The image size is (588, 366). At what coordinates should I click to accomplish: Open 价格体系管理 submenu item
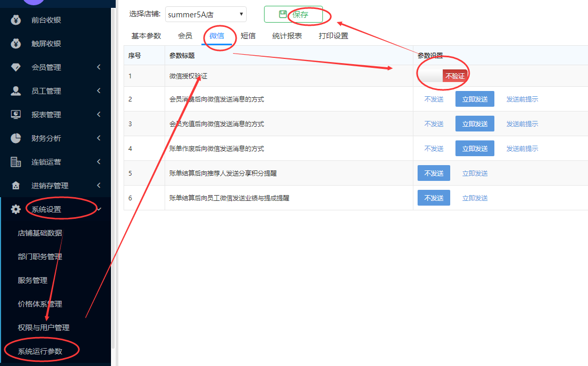coord(40,304)
